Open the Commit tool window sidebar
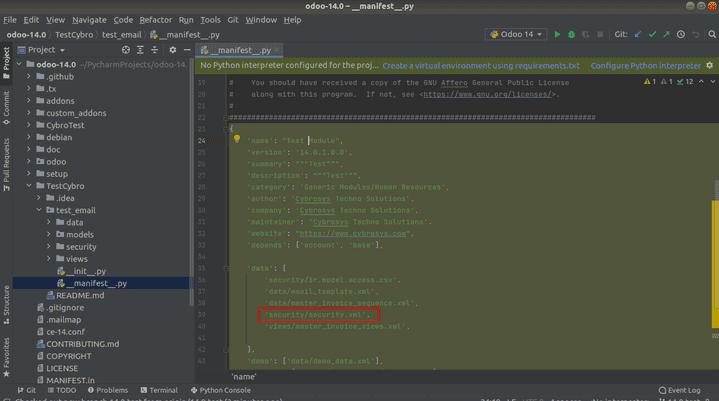This screenshot has width=719, height=401. pos(6,108)
